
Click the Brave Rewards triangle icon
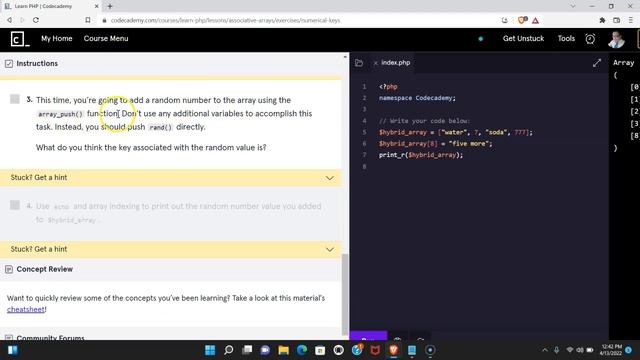click(x=536, y=20)
